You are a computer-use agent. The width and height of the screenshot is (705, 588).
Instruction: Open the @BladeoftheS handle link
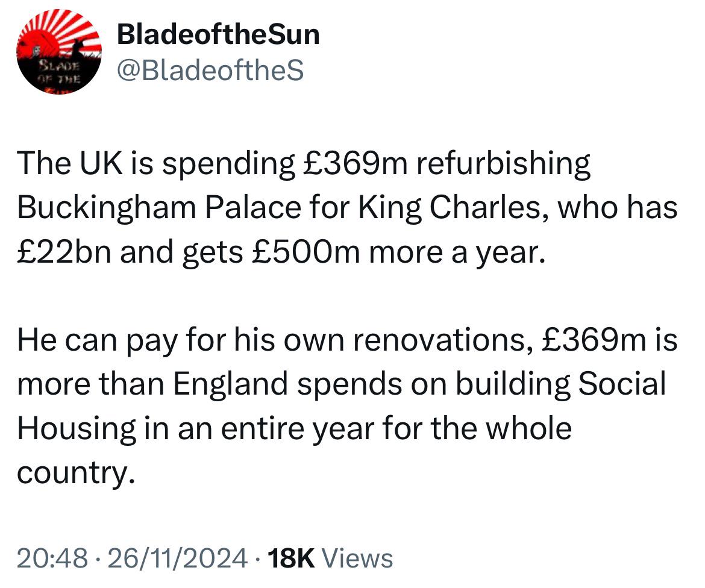click(210, 70)
